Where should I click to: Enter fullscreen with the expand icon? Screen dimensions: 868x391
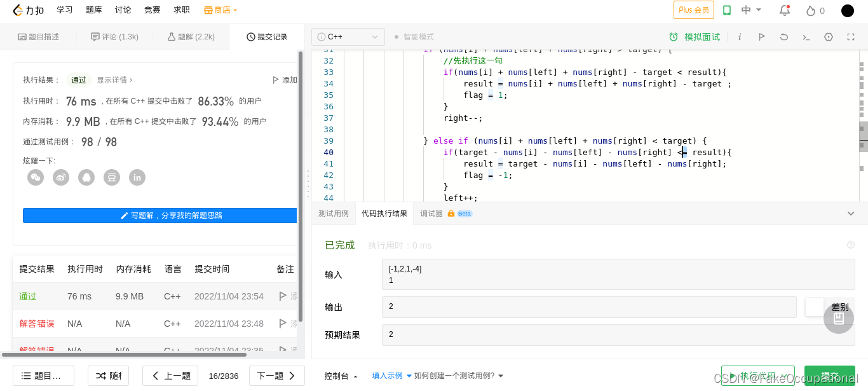tap(851, 37)
